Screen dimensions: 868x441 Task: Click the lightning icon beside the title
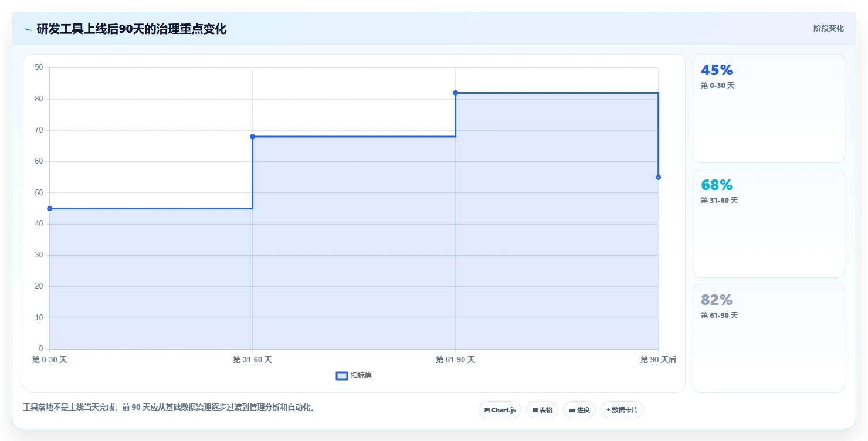coord(28,29)
